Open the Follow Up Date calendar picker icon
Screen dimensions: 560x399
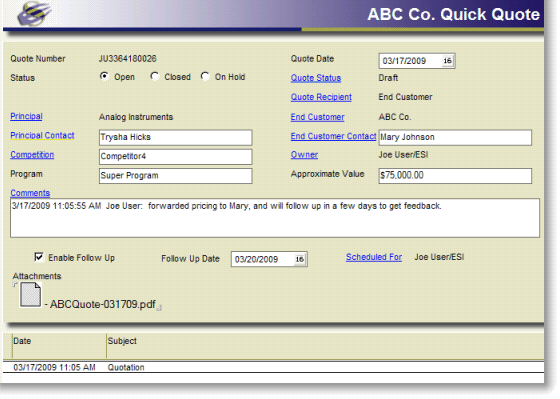(x=300, y=259)
